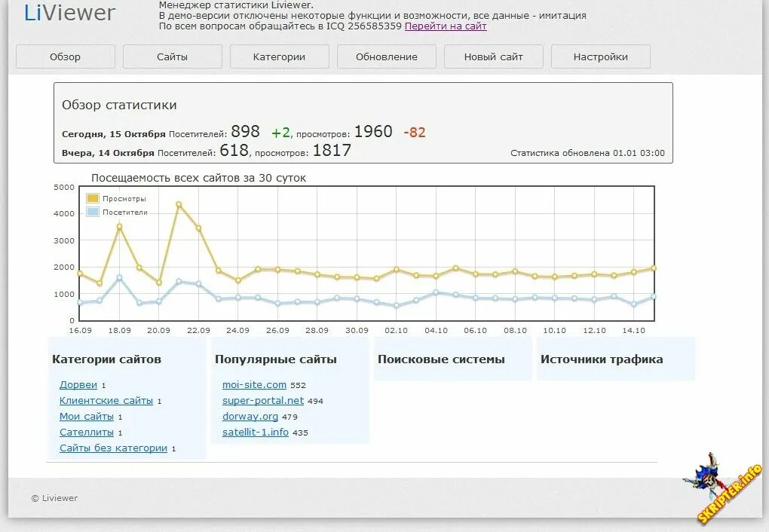This screenshot has height=532, width=769.
Task: Open the Настройки section
Action: 600,56
